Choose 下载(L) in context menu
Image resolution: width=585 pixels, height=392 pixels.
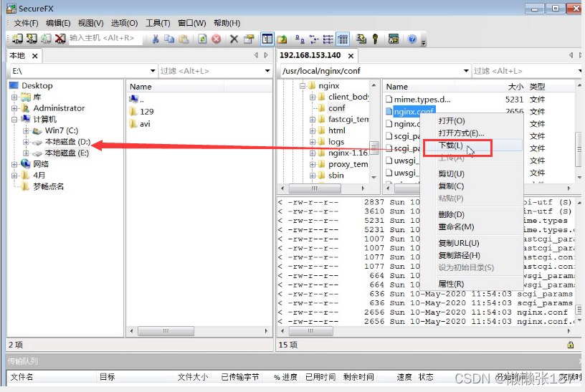click(472, 145)
